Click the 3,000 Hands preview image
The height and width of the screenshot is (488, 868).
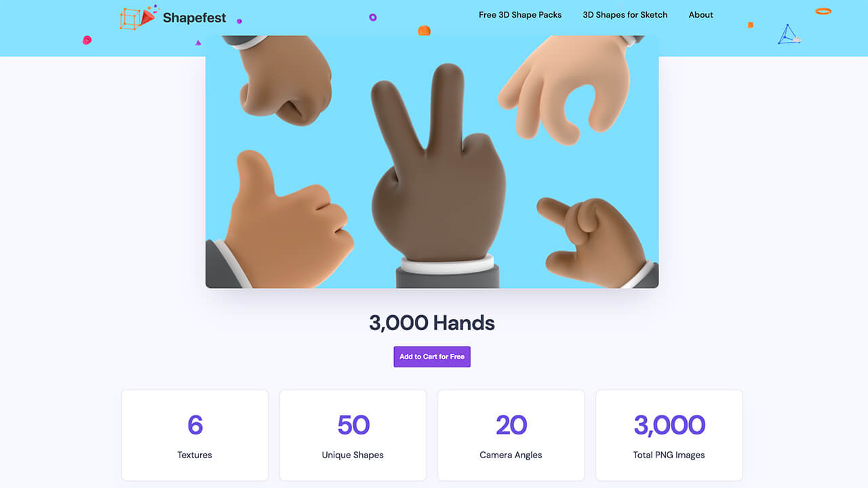(432, 162)
